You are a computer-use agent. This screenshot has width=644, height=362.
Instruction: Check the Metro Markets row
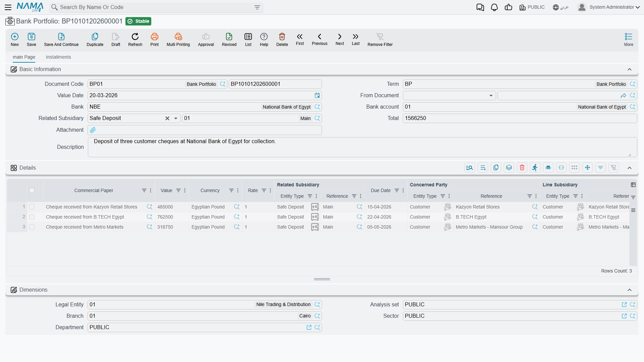32,227
